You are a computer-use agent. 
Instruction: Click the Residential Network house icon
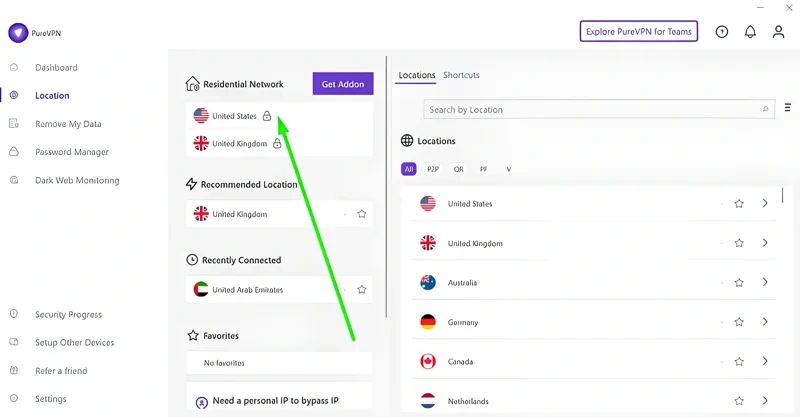192,84
